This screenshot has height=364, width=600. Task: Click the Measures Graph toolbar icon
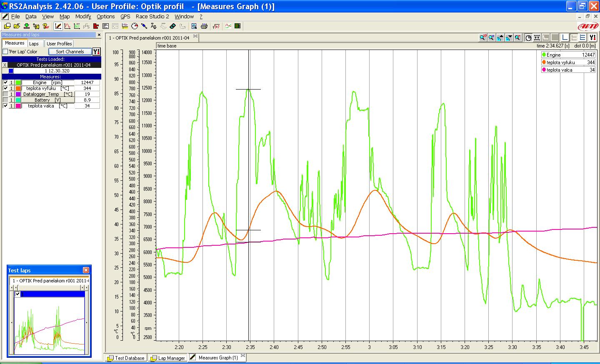tap(58, 26)
